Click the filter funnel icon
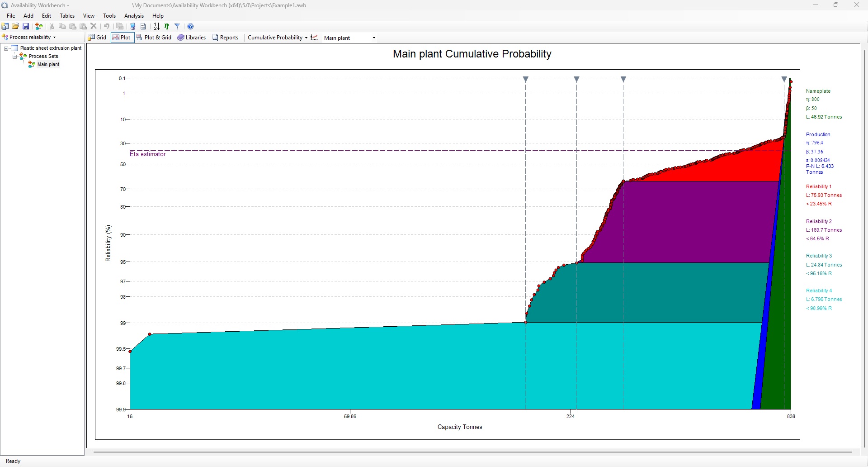The height and width of the screenshot is (467, 868). (x=177, y=26)
